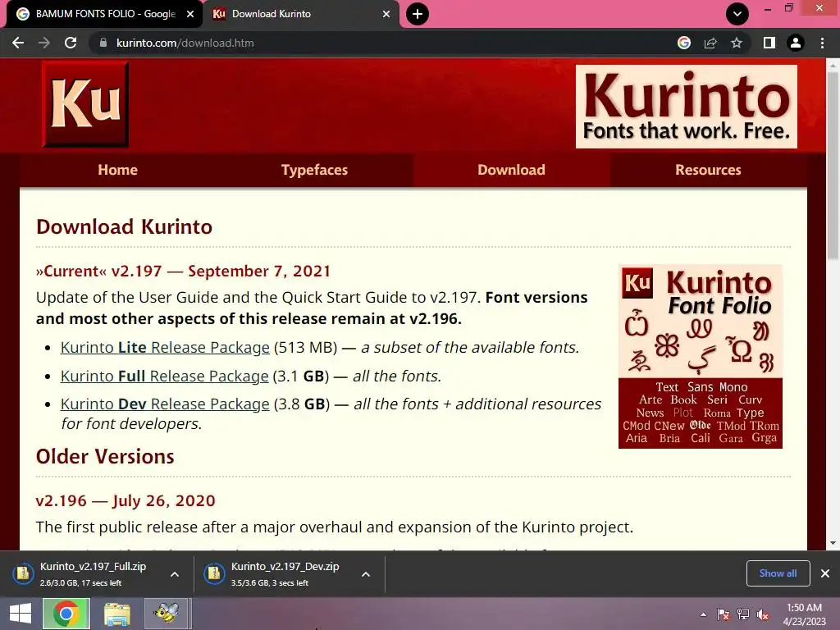Viewport: 840px width, 630px height.
Task: Click the Action Center flag tray icon
Action: 723,614
